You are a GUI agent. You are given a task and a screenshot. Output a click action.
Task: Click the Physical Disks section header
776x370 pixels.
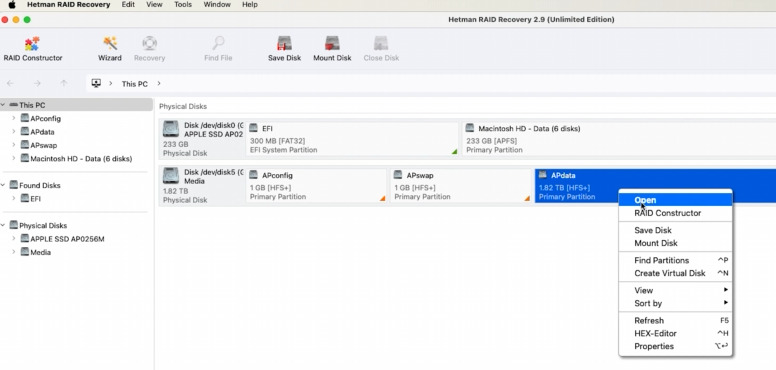point(183,106)
